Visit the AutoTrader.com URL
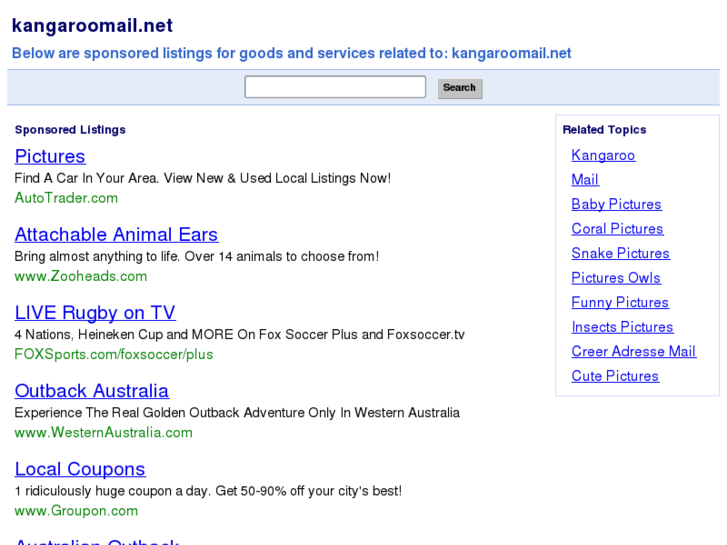The image size is (727, 545). 66,198
